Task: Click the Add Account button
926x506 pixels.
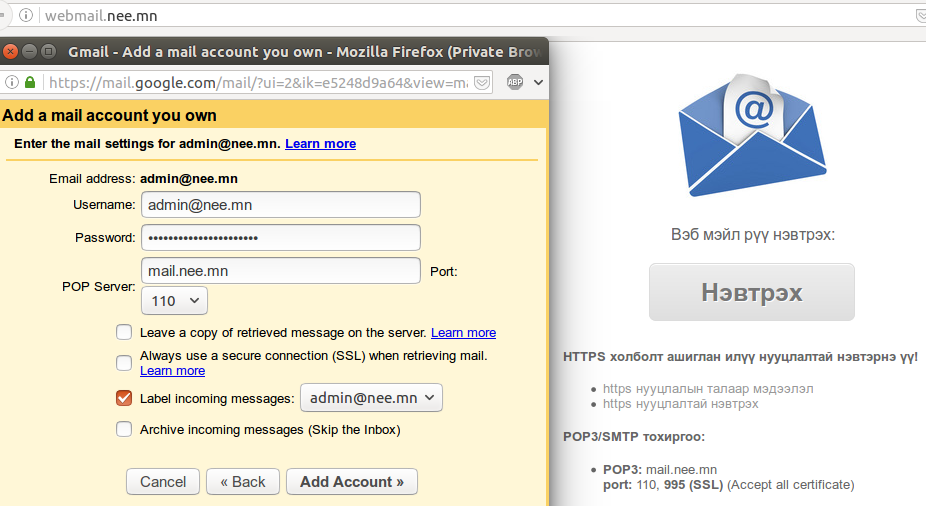Action: (352, 482)
